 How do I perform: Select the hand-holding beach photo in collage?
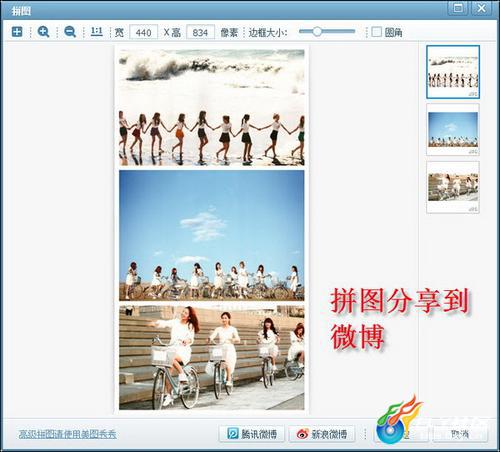pos(212,108)
